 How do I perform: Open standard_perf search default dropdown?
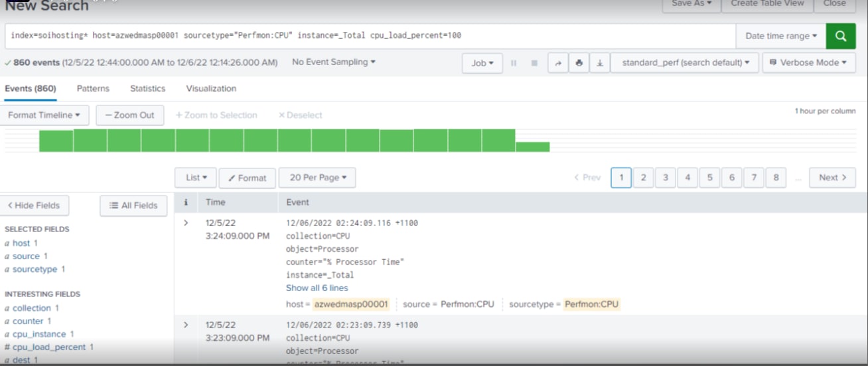[x=685, y=63]
